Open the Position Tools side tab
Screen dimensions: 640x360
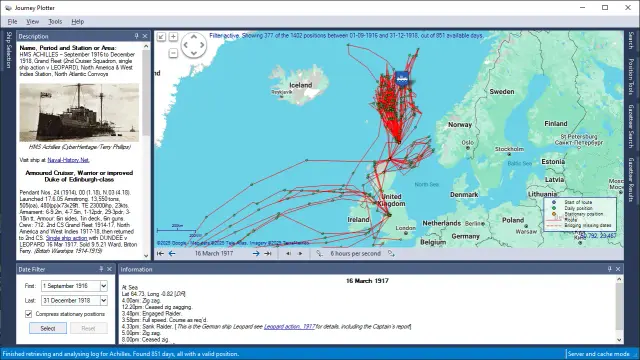[631, 77]
